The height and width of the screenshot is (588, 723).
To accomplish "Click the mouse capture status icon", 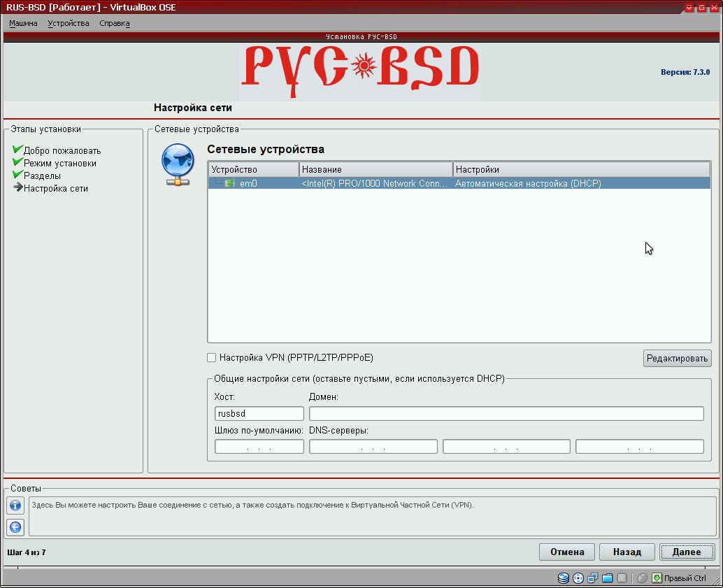I will pos(643,578).
